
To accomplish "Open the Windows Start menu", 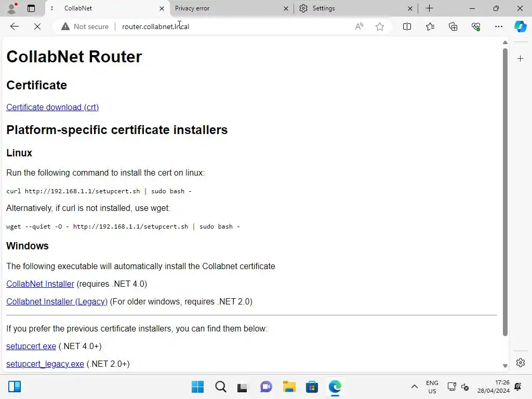I will 197,387.
